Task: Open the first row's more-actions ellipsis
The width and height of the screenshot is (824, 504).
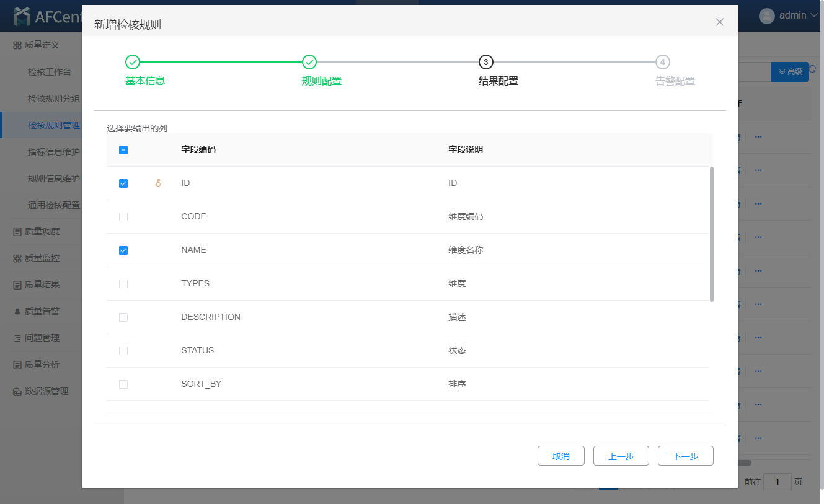Action: click(x=758, y=136)
